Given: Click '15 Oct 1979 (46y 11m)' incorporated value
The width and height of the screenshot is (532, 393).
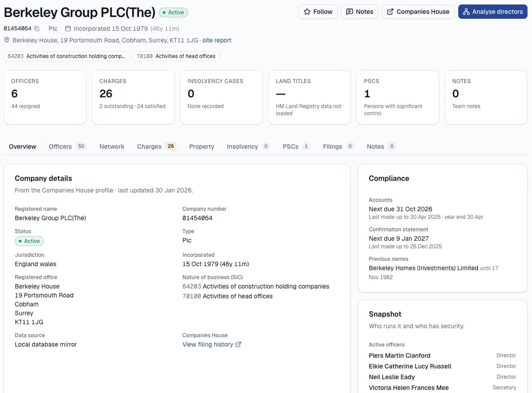Looking at the screenshot, I should click(215, 264).
